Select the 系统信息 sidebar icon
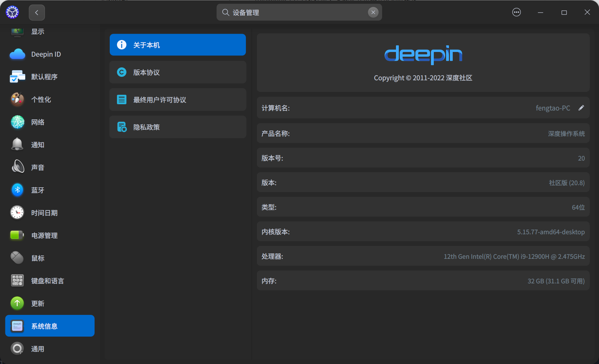Image resolution: width=599 pixels, height=364 pixels. click(x=17, y=326)
